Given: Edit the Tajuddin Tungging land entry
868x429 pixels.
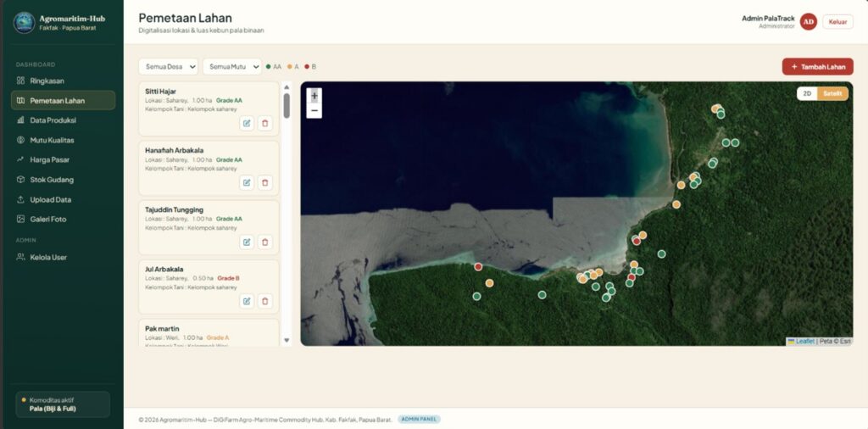Looking at the screenshot, I should 247,242.
